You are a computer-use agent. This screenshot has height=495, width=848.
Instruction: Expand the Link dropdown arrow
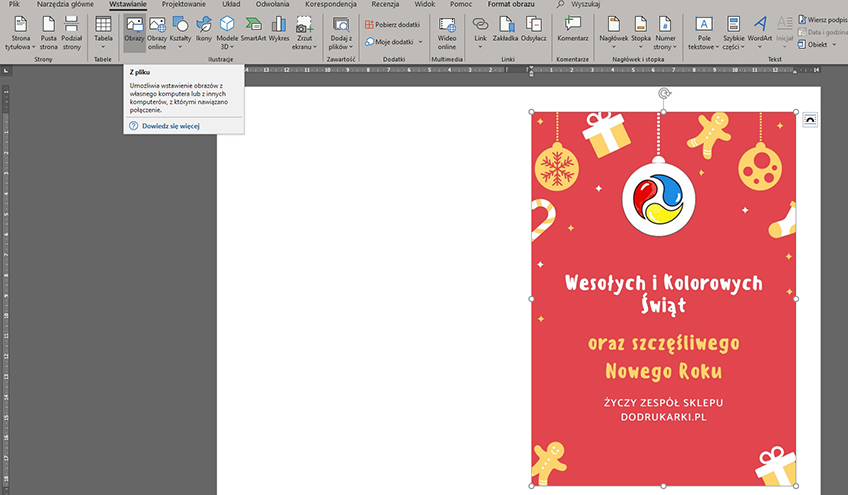[480, 47]
